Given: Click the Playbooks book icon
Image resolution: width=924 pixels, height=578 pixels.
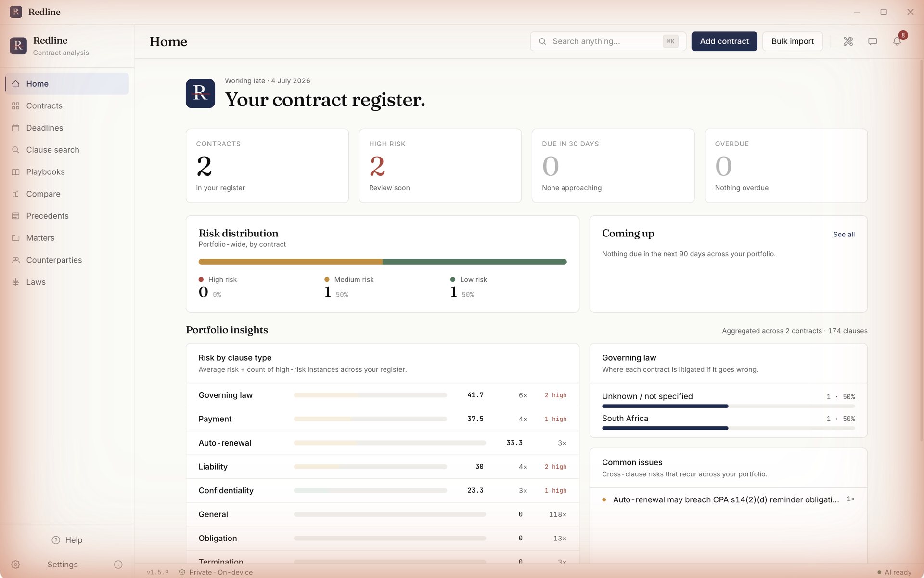Looking at the screenshot, I should pyautogui.click(x=16, y=172).
